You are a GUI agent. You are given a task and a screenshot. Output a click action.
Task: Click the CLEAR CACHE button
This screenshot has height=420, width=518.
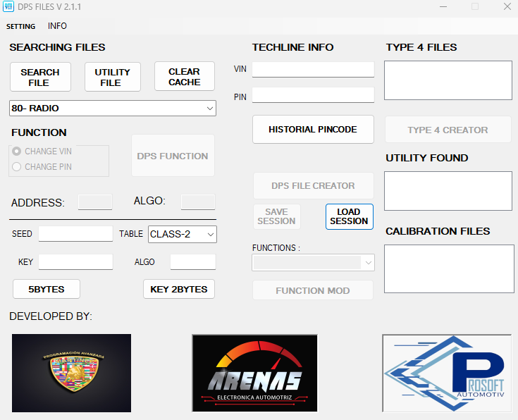(x=184, y=77)
